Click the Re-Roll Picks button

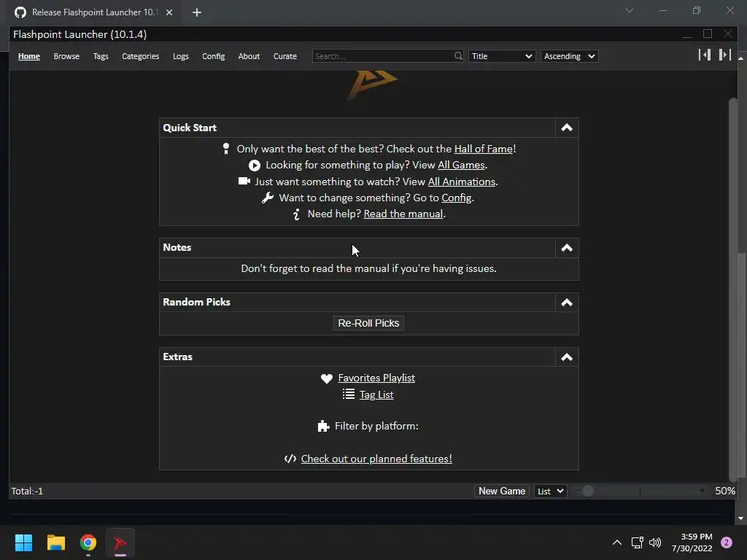point(368,323)
